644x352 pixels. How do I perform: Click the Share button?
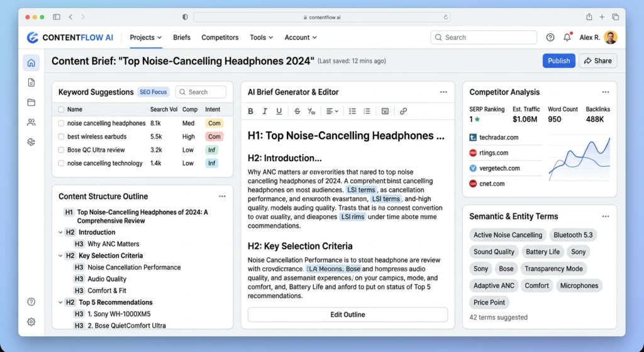(x=598, y=61)
